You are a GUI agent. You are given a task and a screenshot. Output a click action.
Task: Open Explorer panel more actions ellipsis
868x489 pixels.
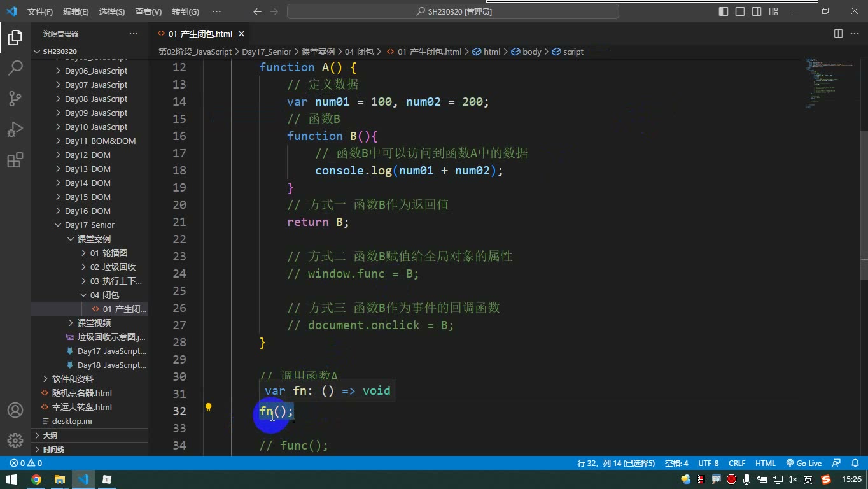point(134,34)
